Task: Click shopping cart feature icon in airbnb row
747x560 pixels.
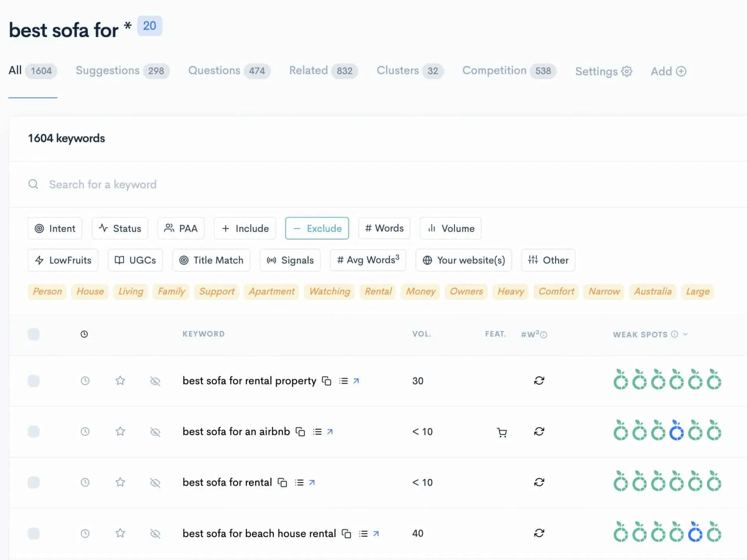Action: coord(502,432)
